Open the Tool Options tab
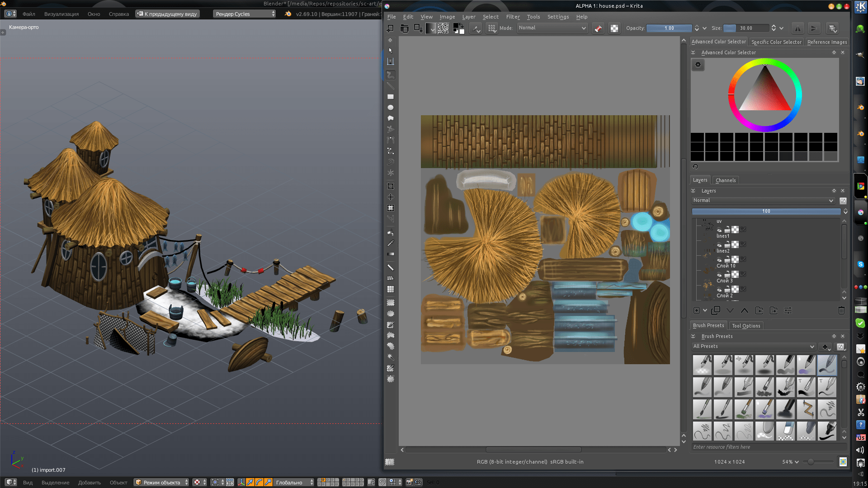 click(x=746, y=326)
